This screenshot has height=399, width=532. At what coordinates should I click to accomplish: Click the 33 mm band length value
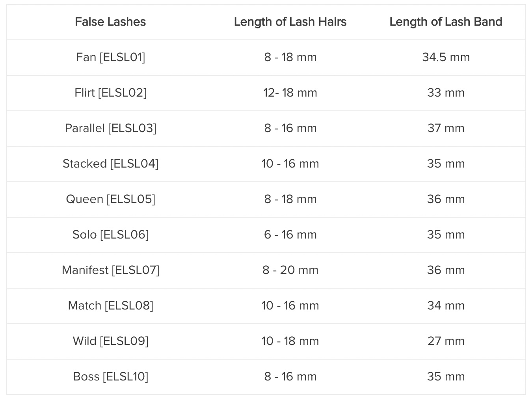(446, 93)
